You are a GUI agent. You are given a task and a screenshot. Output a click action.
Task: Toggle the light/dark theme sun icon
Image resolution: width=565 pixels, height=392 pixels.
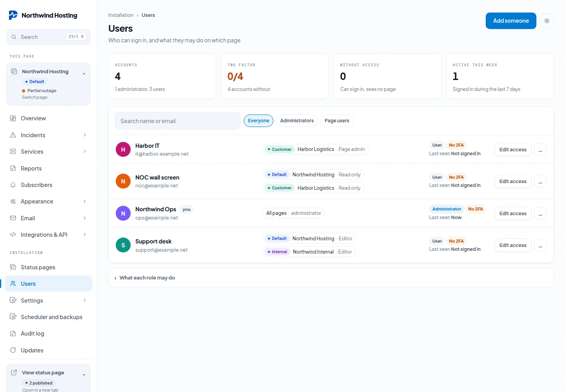(x=547, y=21)
